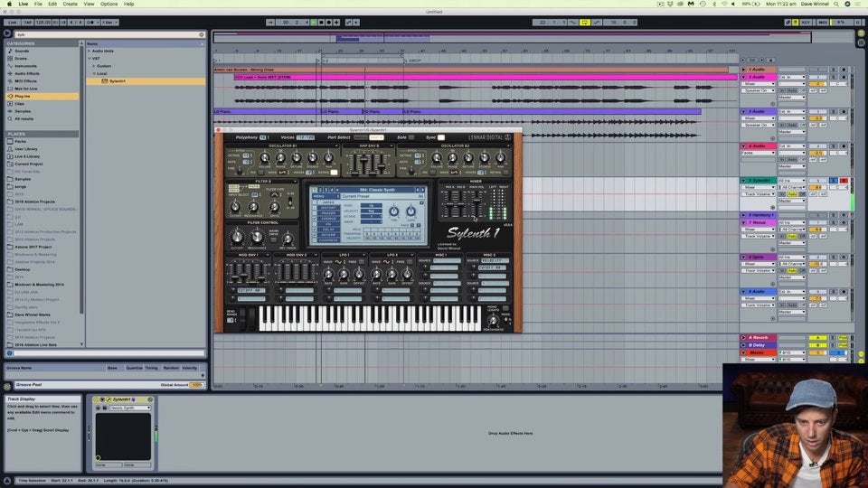Screen dimensions: 868x488
Task: Open the quantization 1 Bar dropdown
Action: click(x=108, y=22)
